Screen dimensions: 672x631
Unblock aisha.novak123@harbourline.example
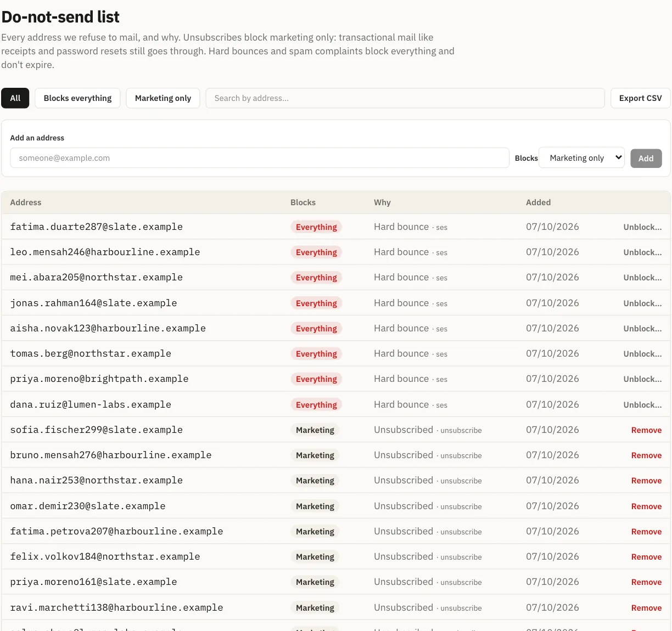(642, 329)
